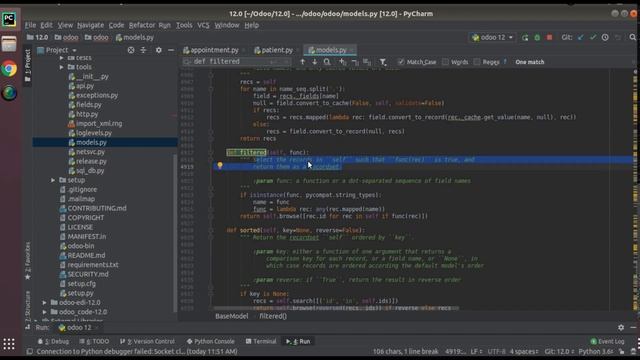Image resolution: width=640 pixels, height=360 pixels.
Task: Enable the Regex checkbox
Action: pyautogui.click(x=477, y=62)
